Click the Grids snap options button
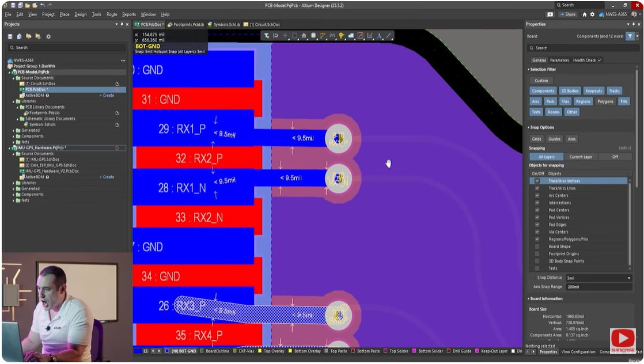Screen dimensions: 644x364 [537, 139]
